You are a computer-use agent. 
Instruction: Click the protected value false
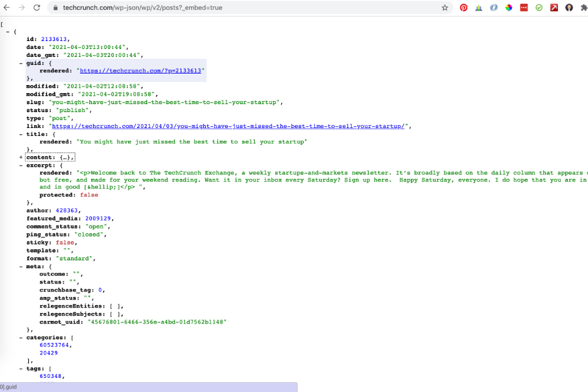tap(89, 195)
